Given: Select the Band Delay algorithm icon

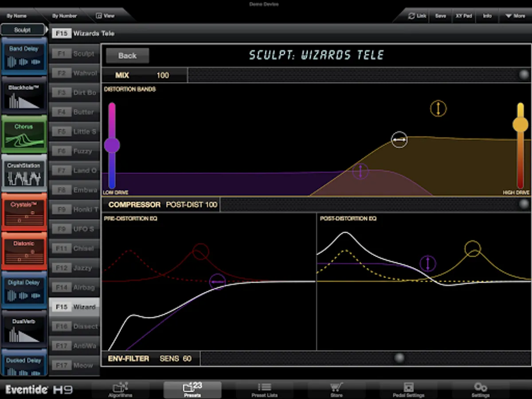Looking at the screenshot, I should point(23,57).
